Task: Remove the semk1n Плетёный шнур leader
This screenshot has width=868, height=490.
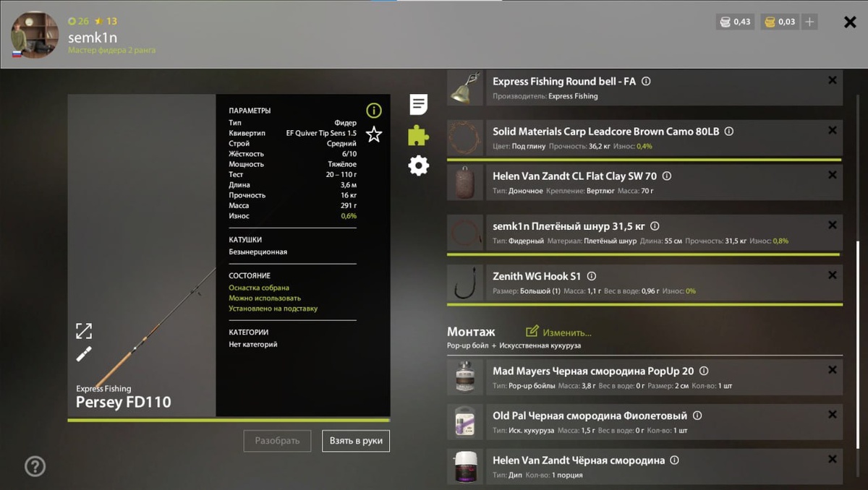Action: 832,225
